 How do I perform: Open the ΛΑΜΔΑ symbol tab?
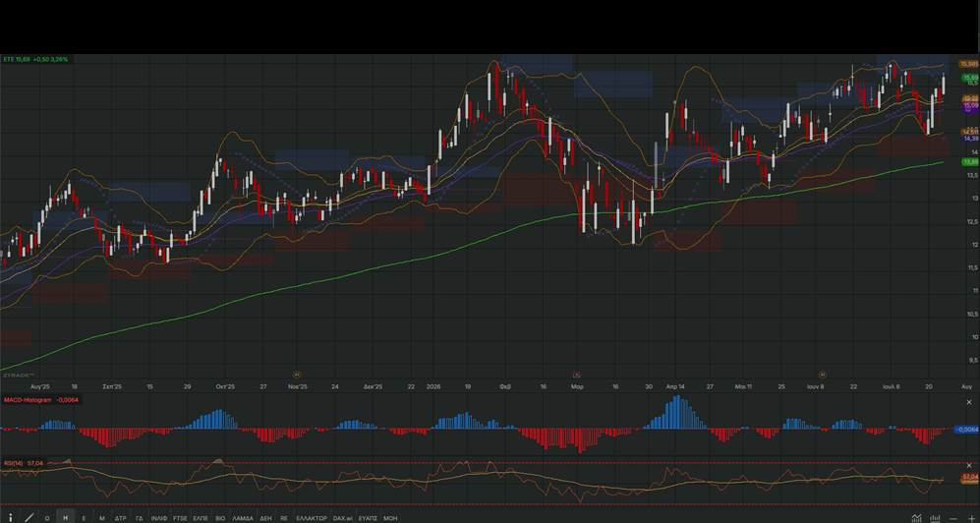243,518
